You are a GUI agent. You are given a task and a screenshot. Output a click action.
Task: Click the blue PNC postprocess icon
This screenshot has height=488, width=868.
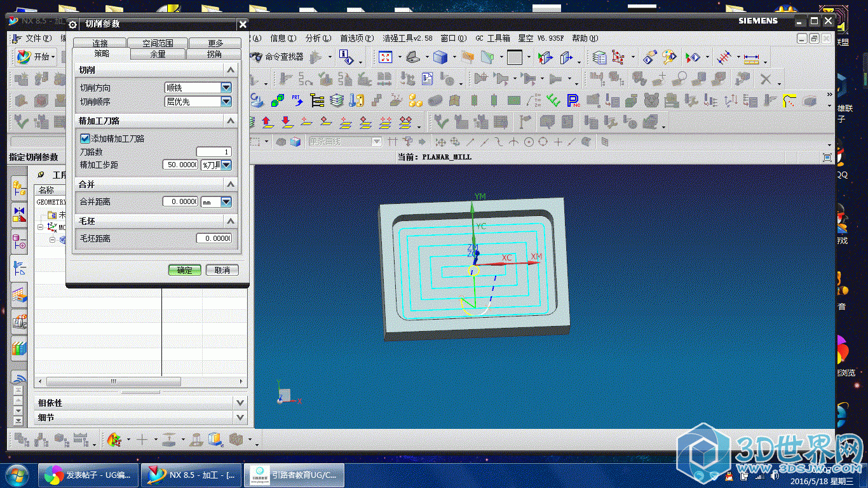click(573, 101)
